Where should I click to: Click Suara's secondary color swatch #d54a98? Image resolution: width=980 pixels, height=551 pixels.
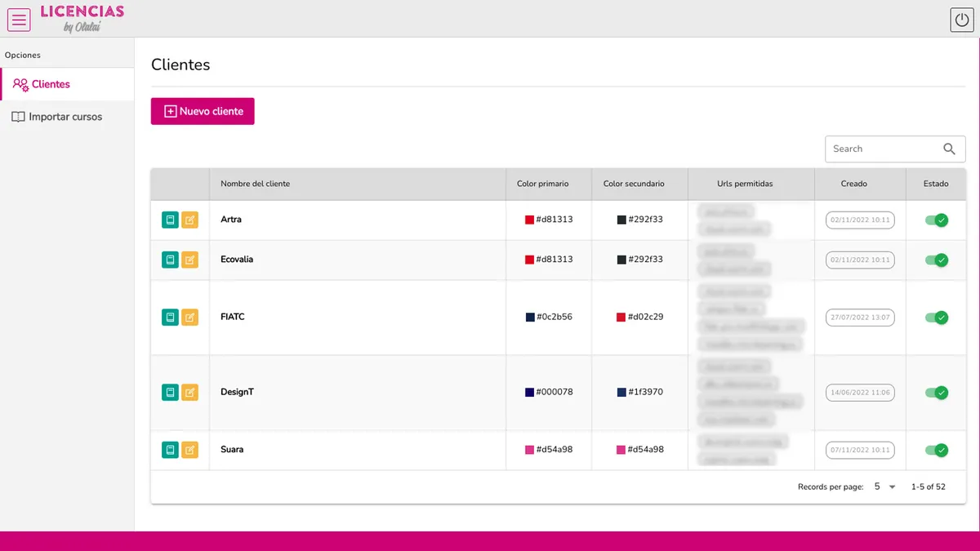pyautogui.click(x=621, y=450)
